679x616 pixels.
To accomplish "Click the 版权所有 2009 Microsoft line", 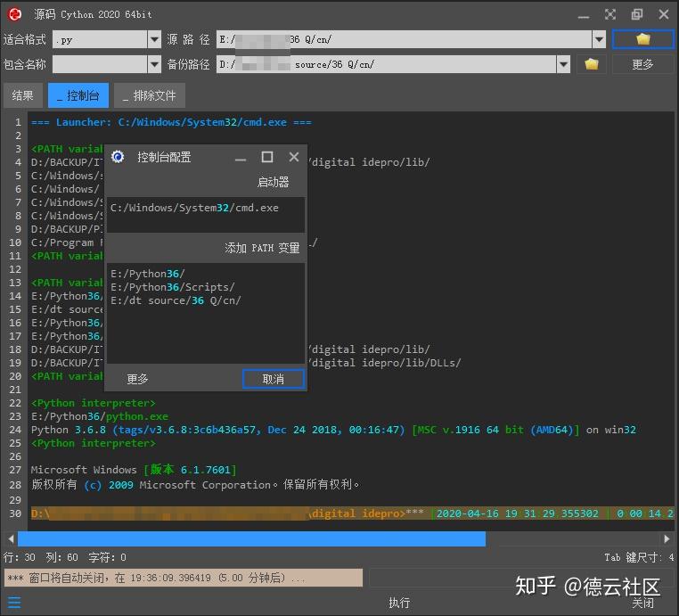I will click(x=195, y=484).
